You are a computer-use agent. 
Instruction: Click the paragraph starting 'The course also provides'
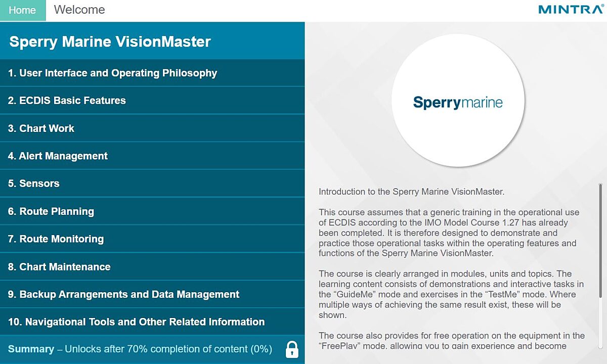pyautogui.click(x=452, y=341)
